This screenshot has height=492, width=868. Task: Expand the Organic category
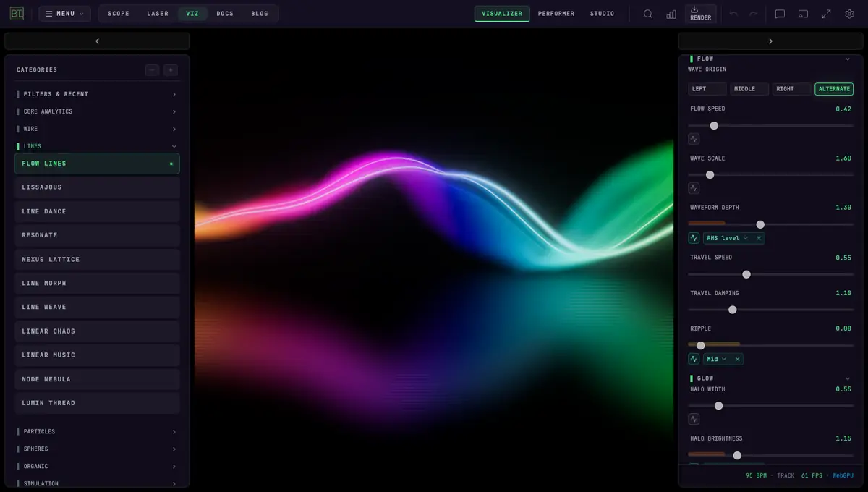click(97, 466)
